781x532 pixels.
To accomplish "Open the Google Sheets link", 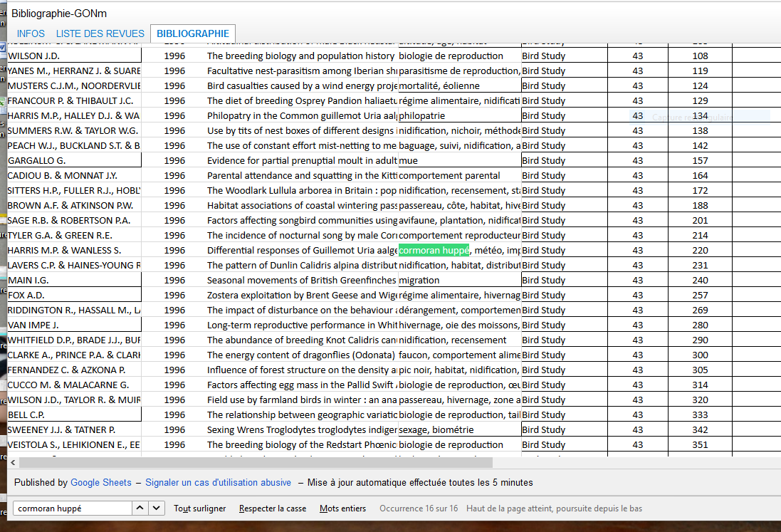I will coord(100,483).
